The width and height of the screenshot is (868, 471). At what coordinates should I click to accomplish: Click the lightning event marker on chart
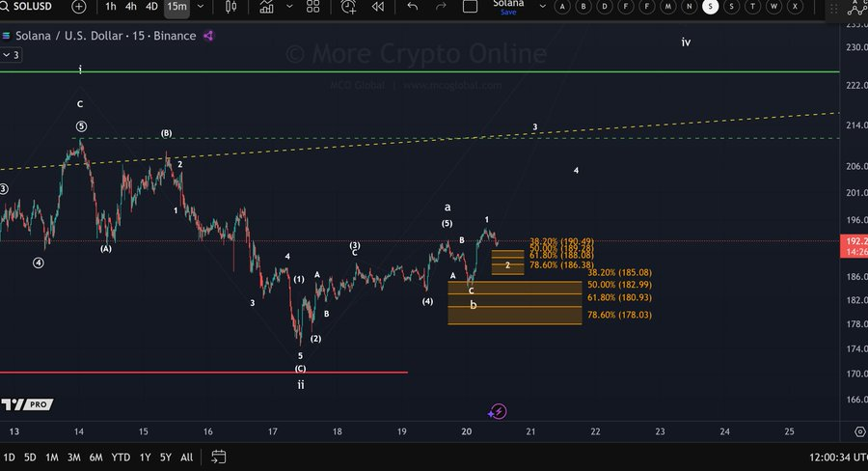499,411
